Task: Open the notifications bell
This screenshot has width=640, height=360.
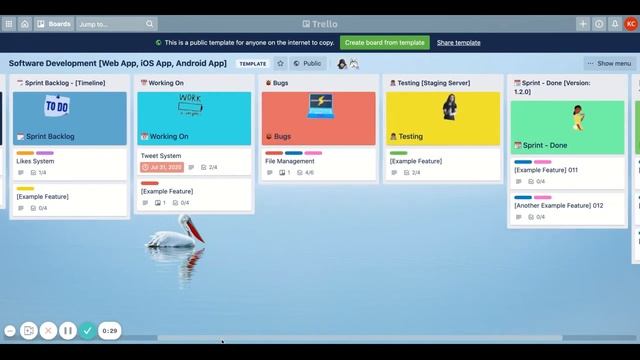Action: tap(615, 24)
